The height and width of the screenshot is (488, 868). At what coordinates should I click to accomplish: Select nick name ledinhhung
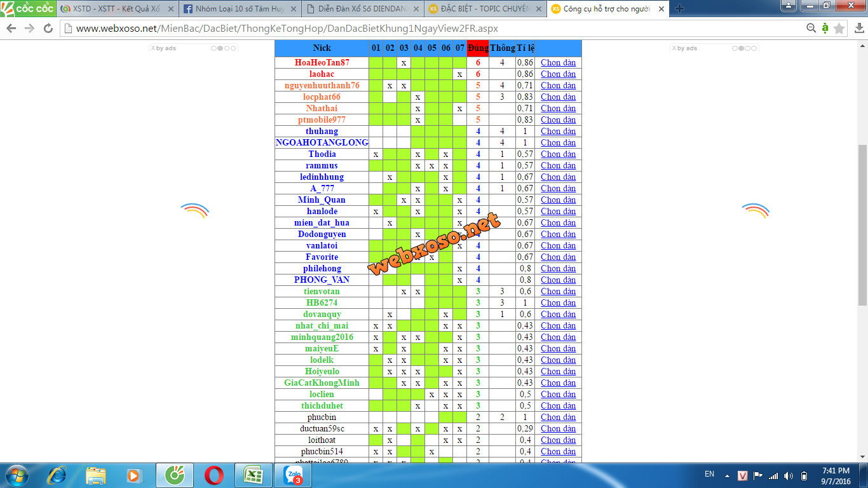[x=322, y=177]
